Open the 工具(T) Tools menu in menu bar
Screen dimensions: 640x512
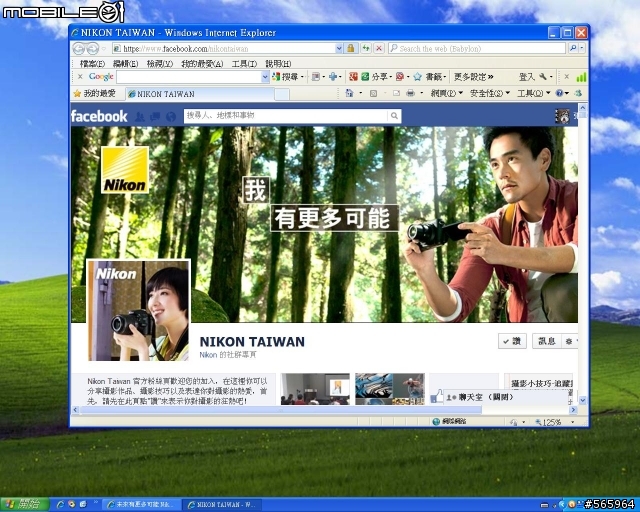coord(244,64)
